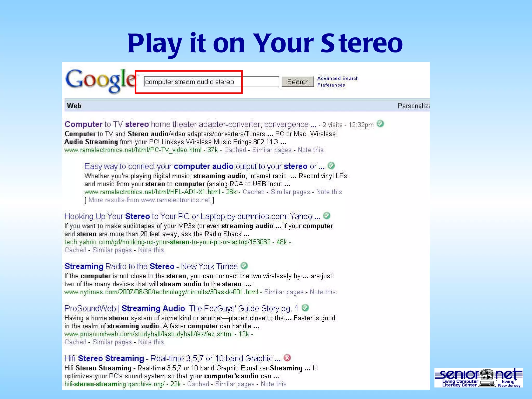
Task: Click the SeniorNet Ewing logo
Action: (478, 378)
